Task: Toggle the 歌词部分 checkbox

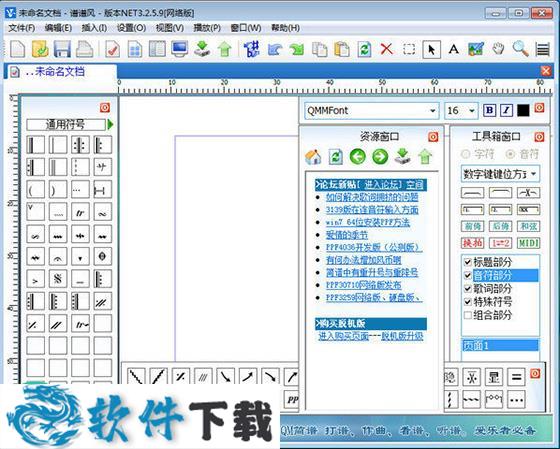Action: pyautogui.click(x=468, y=288)
